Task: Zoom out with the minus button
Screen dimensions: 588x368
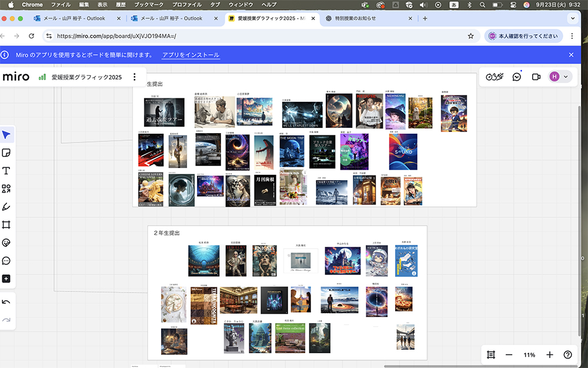Action: (509, 355)
